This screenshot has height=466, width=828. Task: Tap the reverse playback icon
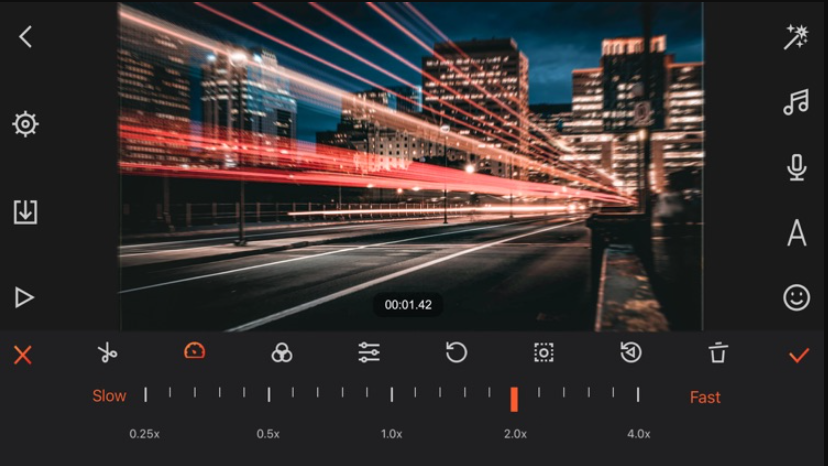tap(631, 352)
